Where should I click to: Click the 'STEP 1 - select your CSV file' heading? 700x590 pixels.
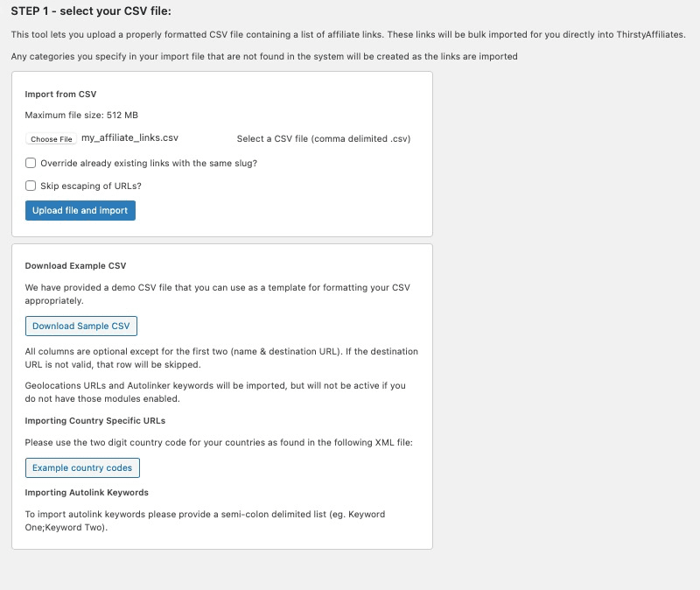[x=91, y=11]
